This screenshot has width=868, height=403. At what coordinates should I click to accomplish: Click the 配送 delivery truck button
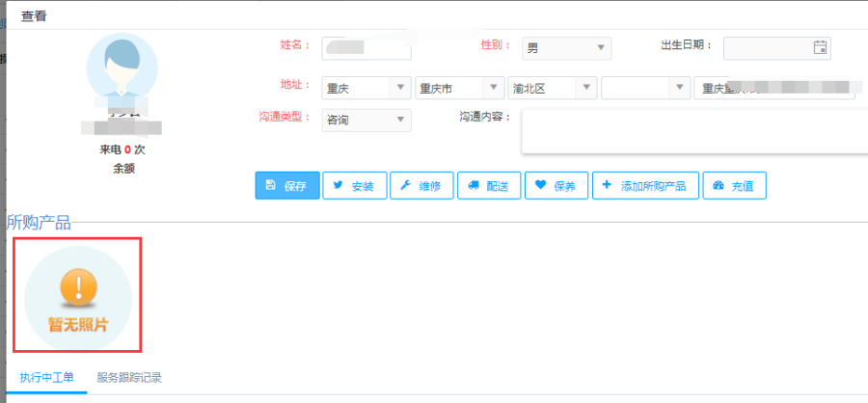pyautogui.click(x=489, y=186)
